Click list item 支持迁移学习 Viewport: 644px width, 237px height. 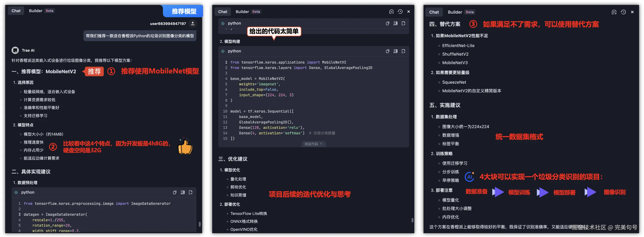pos(36,116)
